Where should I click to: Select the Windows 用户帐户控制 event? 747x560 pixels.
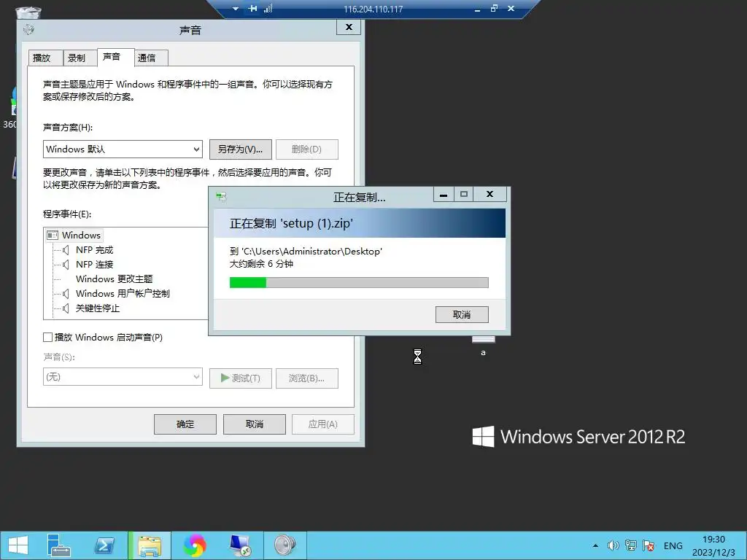point(123,294)
